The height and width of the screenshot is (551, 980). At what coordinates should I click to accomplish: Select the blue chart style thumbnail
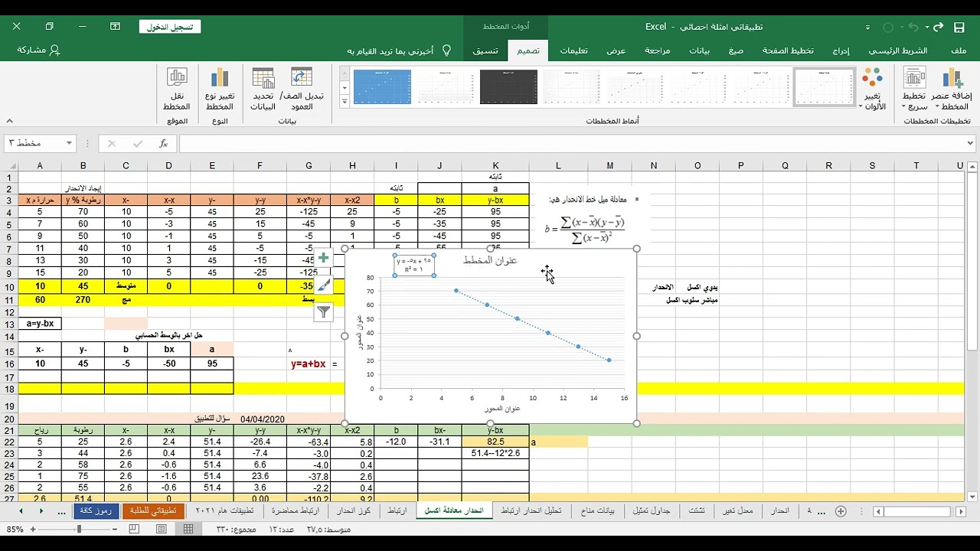coord(382,87)
